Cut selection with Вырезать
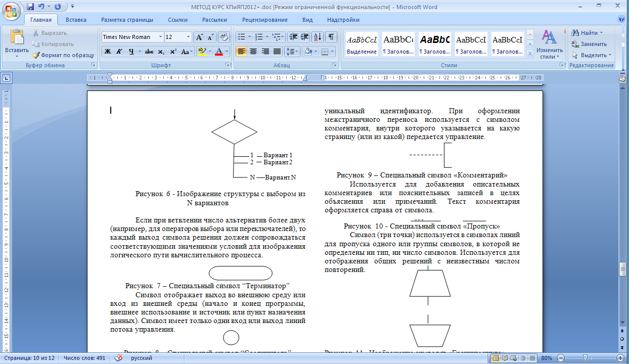The height and width of the screenshot is (364, 629). [x=50, y=33]
